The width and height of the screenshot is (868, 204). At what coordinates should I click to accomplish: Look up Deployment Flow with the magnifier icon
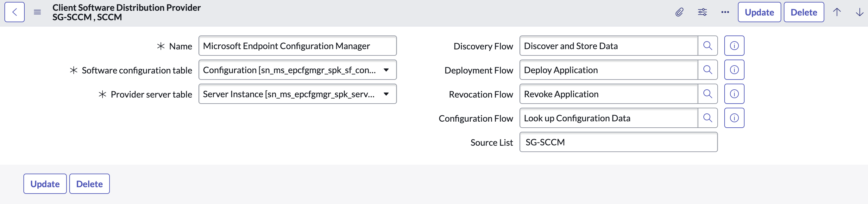pyautogui.click(x=708, y=70)
